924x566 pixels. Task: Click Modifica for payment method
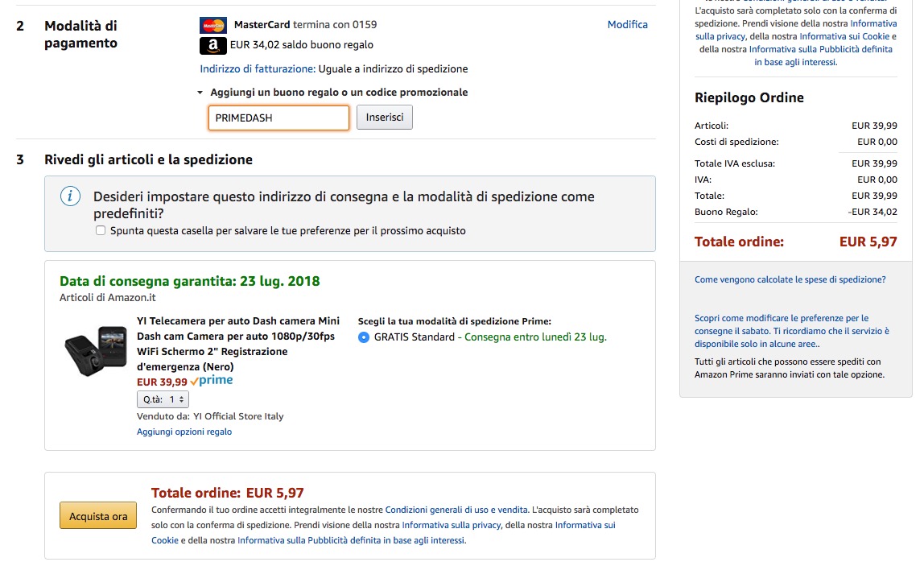[x=627, y=25]
